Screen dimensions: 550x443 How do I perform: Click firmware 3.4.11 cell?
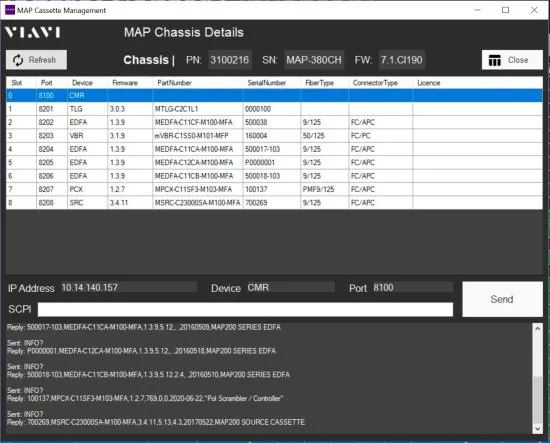pos(130,203)
